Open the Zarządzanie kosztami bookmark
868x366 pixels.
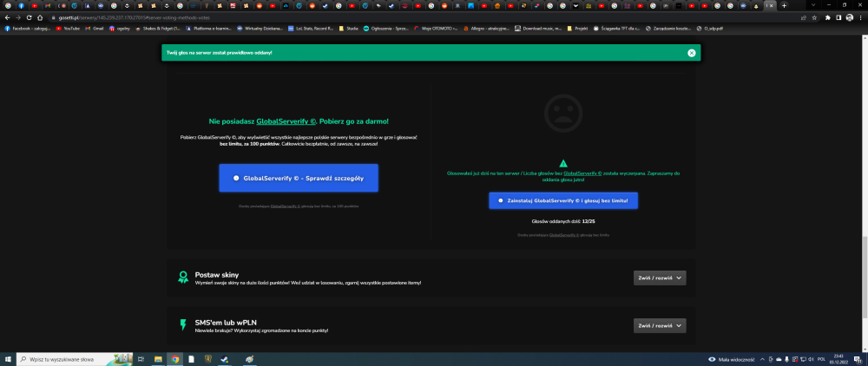[668, 28]
